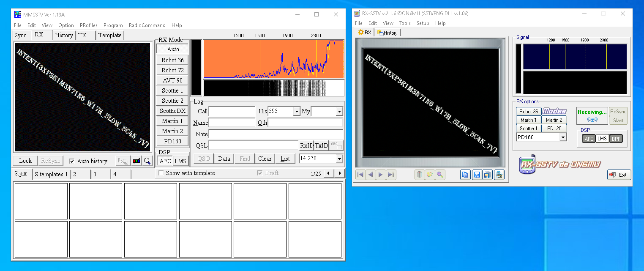This screenshot has height=271, width=644.
Task: Click the Call input field in Log
Action: 232,112
